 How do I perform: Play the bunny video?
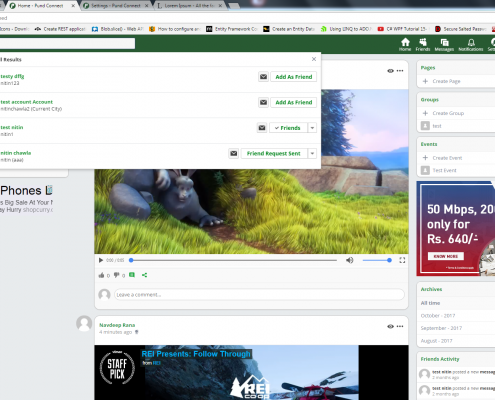(101, 260)
